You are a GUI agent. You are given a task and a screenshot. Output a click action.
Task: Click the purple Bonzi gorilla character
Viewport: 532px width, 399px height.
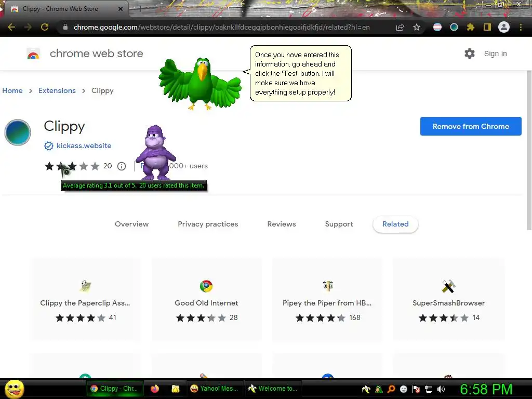click(x=156, y=152)
